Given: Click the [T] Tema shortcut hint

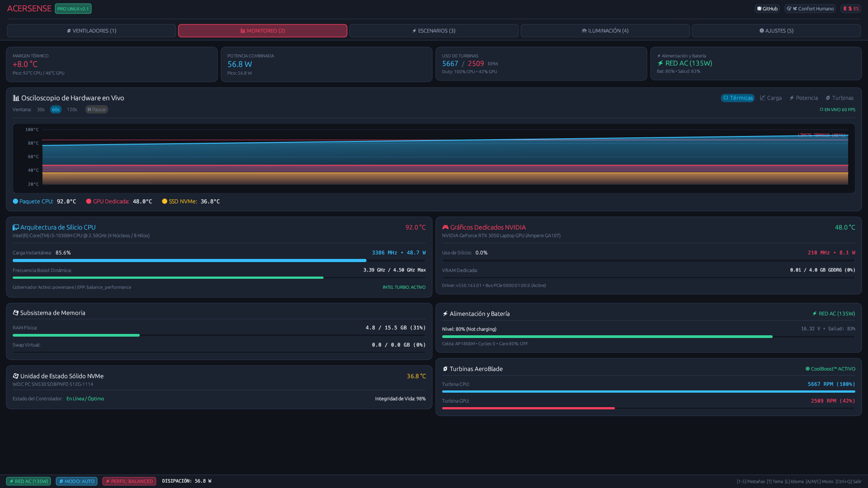Looking at the screenshot, I should [775, 482].
